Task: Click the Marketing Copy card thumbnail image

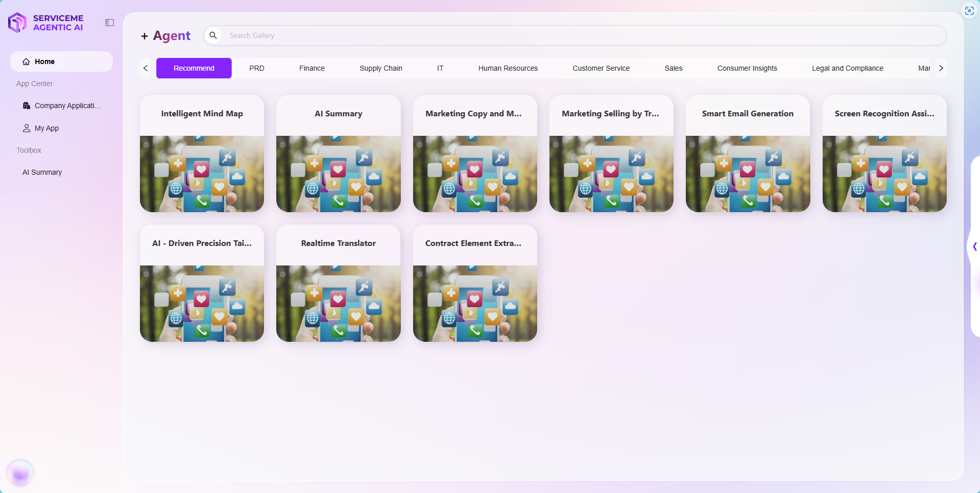Action: click(x=475, y=174)
